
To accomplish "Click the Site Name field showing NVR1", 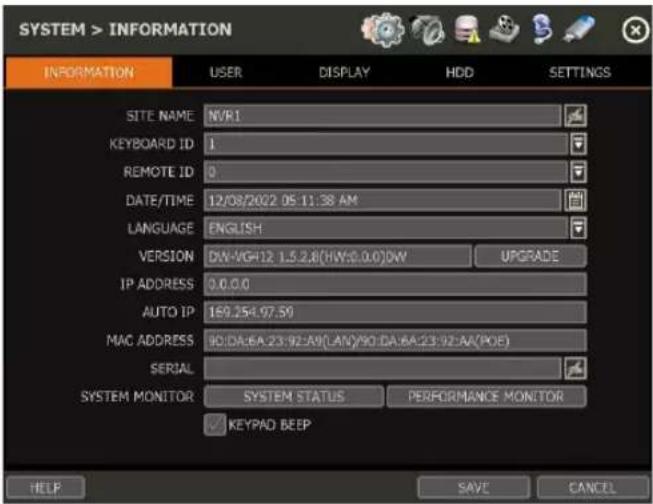I will [x=382, y=116].
